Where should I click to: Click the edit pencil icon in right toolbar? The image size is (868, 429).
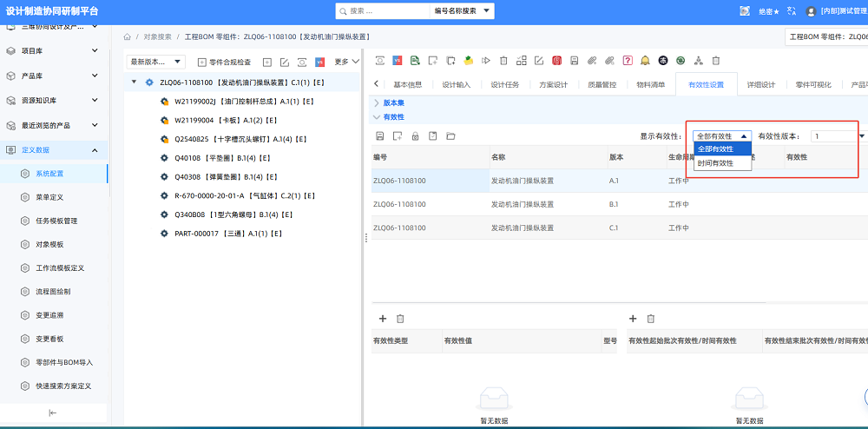(539, 60)
